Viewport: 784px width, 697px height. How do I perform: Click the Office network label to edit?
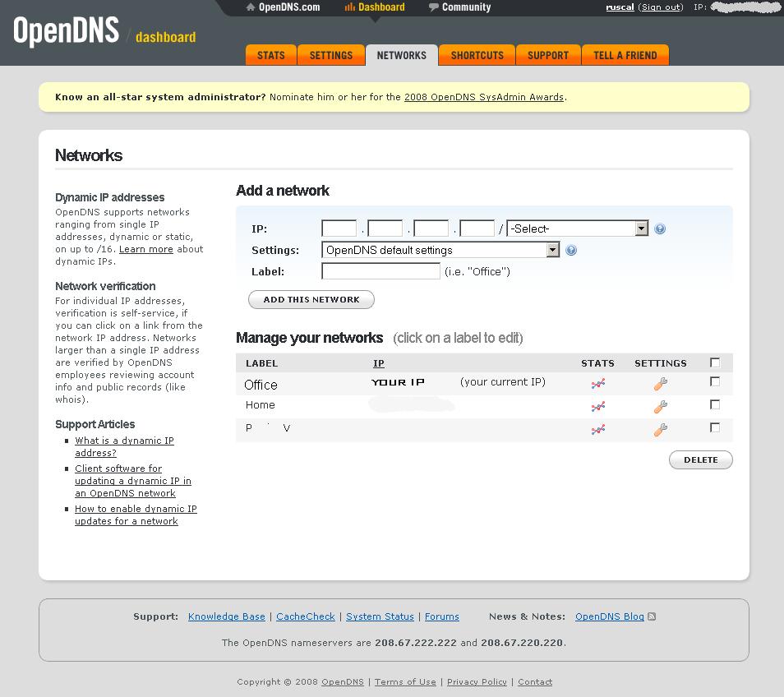tap(261, 385)
